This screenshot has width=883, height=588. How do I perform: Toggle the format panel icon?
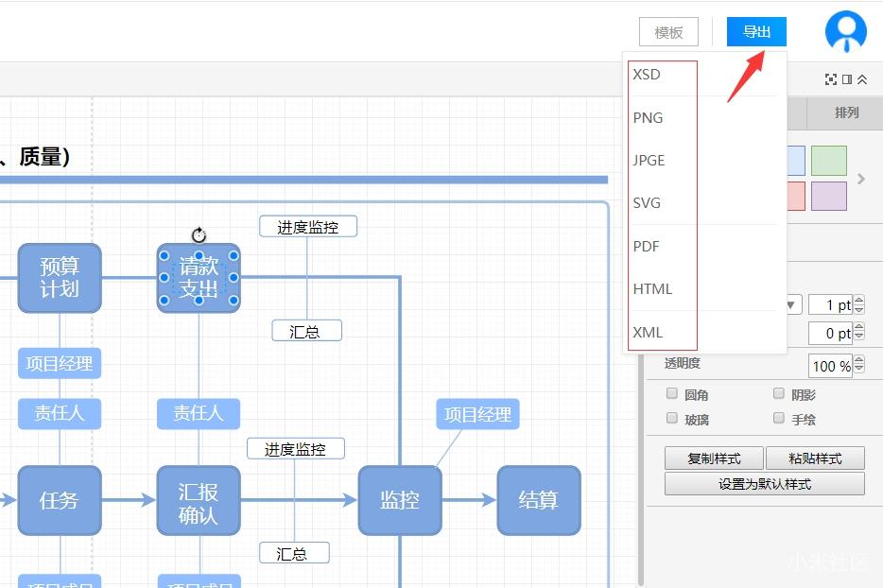847,80
